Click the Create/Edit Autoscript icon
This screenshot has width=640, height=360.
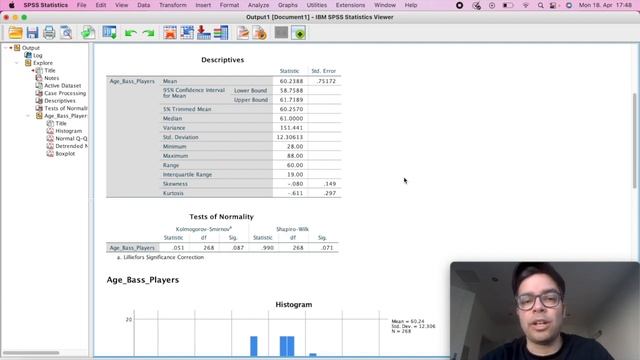tap(243, 33)
